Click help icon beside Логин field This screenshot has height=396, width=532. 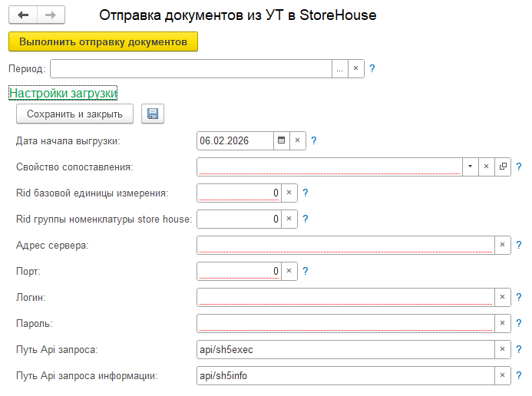pyautogui.click(x=519, y=297)
